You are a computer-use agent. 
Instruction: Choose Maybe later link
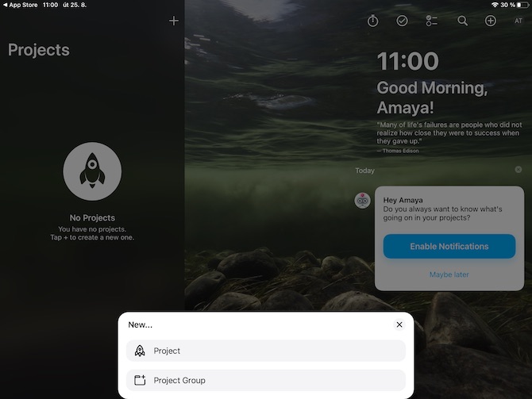pyautogui.click(x=449, y=274)
